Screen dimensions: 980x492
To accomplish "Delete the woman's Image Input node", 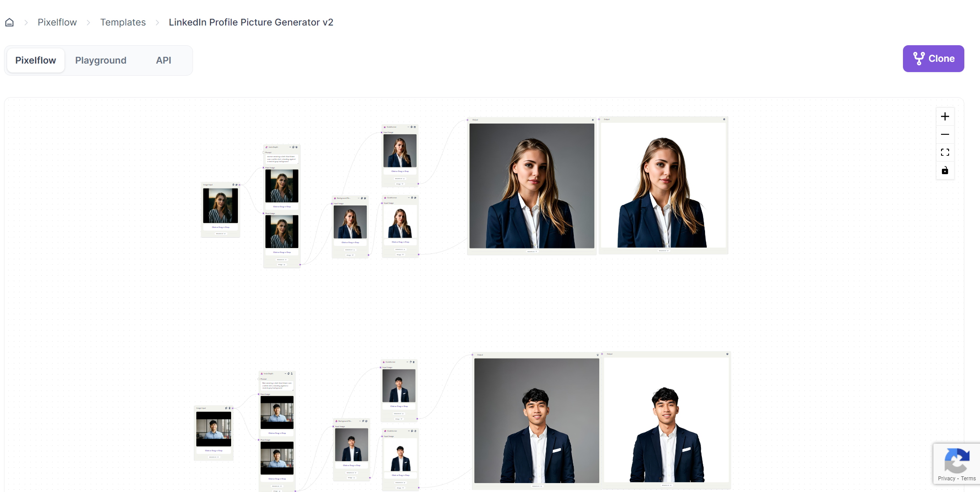I will click(236, 184).
